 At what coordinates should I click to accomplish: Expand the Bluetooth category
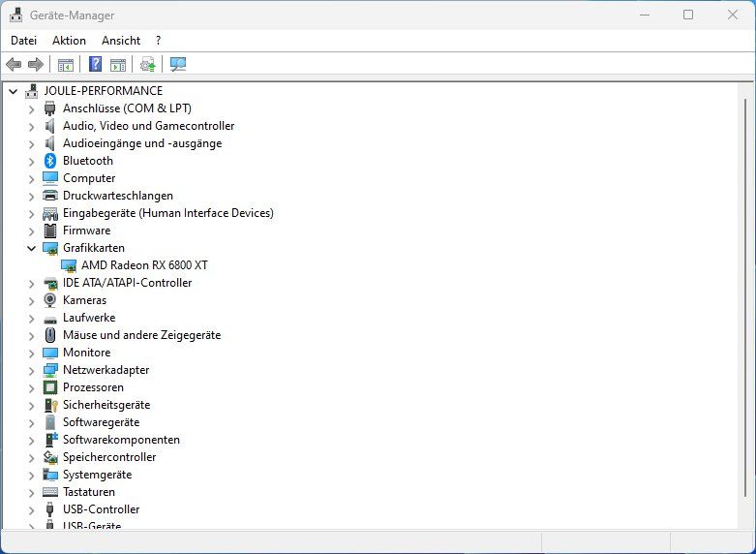[31, 161]
